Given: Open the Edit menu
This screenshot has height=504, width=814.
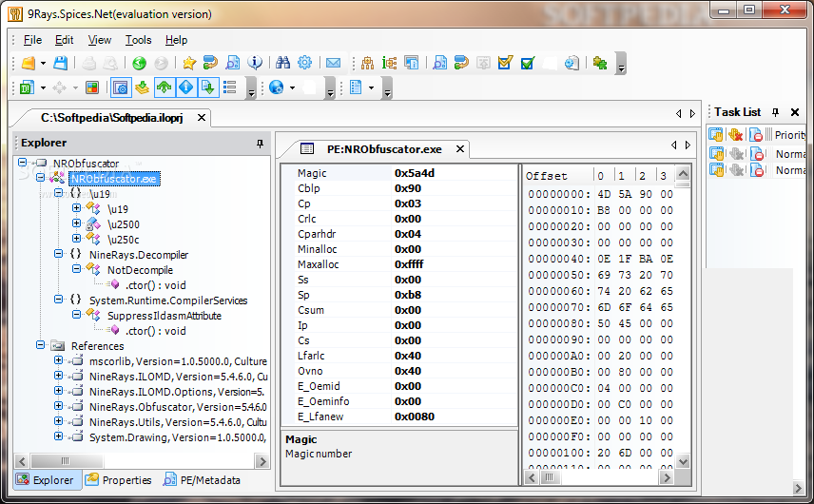Looking at the screenshot, I should (x=65, y=40).
